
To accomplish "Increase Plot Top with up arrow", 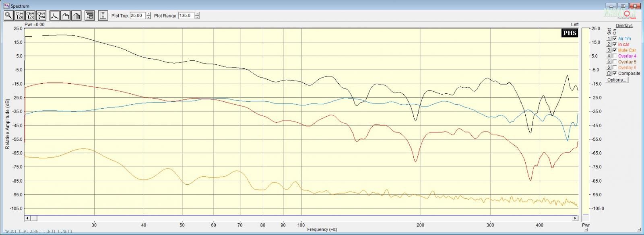I will pos(149,14).
